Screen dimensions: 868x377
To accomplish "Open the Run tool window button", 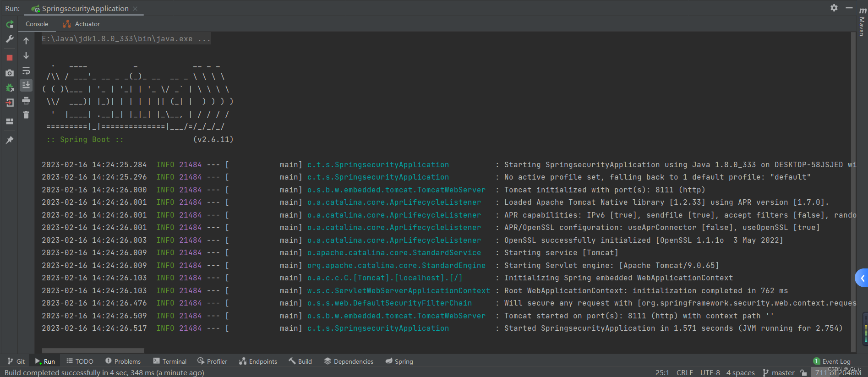I will click(x=45, y=361).
